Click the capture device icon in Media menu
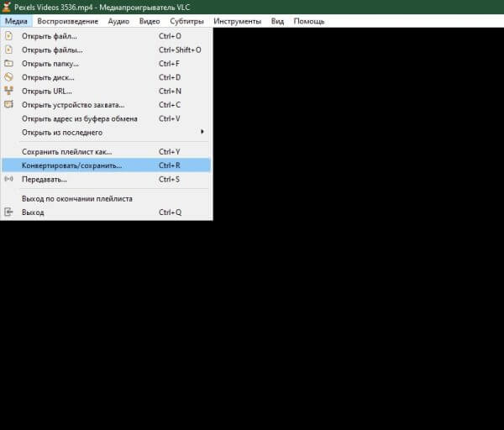The image size is (504, 430). coord(9,104)
